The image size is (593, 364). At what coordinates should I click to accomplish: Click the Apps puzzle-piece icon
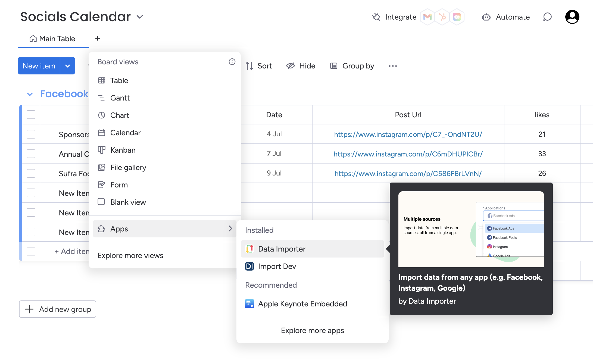click(102, 229)
